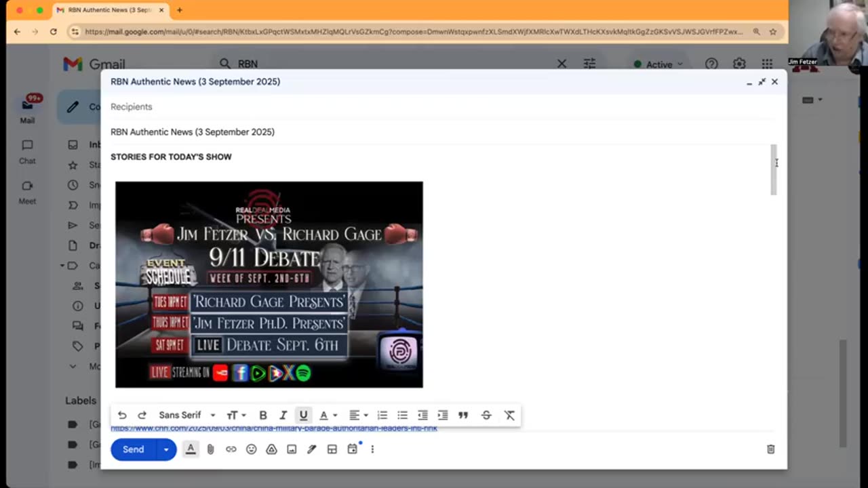Select the RBN Authentic News browser tab
Viewport: 868px width, 488px height.
point(108,10)
